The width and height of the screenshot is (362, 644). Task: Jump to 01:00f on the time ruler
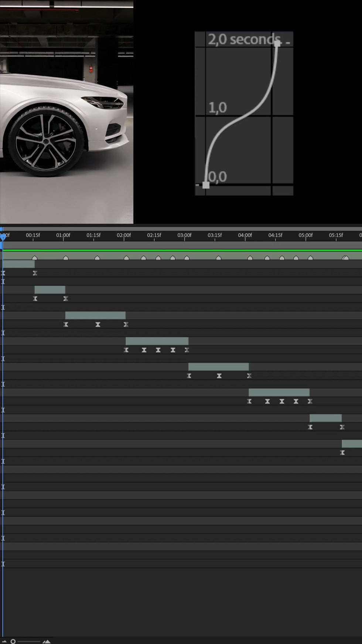[x=63, y=235]
